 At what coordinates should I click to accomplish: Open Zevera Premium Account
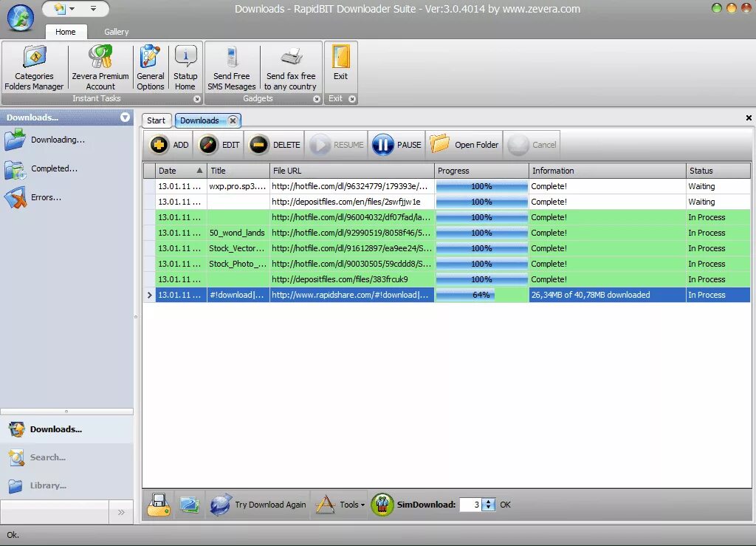pos(100,67)
